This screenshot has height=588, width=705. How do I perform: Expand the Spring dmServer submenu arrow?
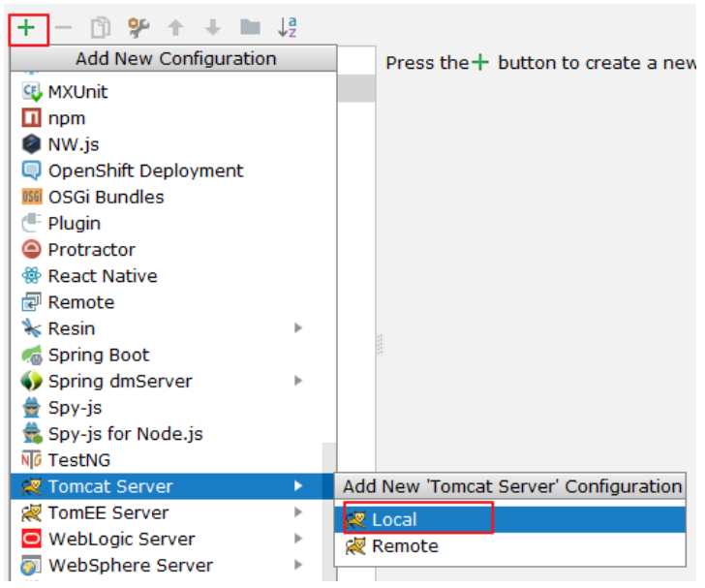(x=298, y=381)
